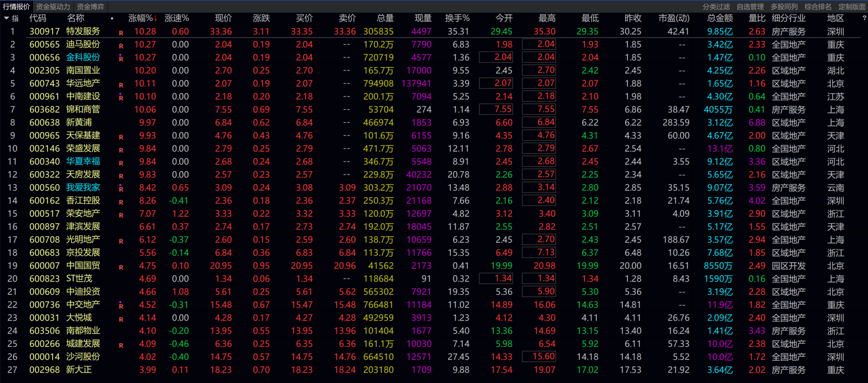The height and width of the screenshot is (383, 868).
Task: Click the R marker beside 荣盛发展
Action: (121, 150)
